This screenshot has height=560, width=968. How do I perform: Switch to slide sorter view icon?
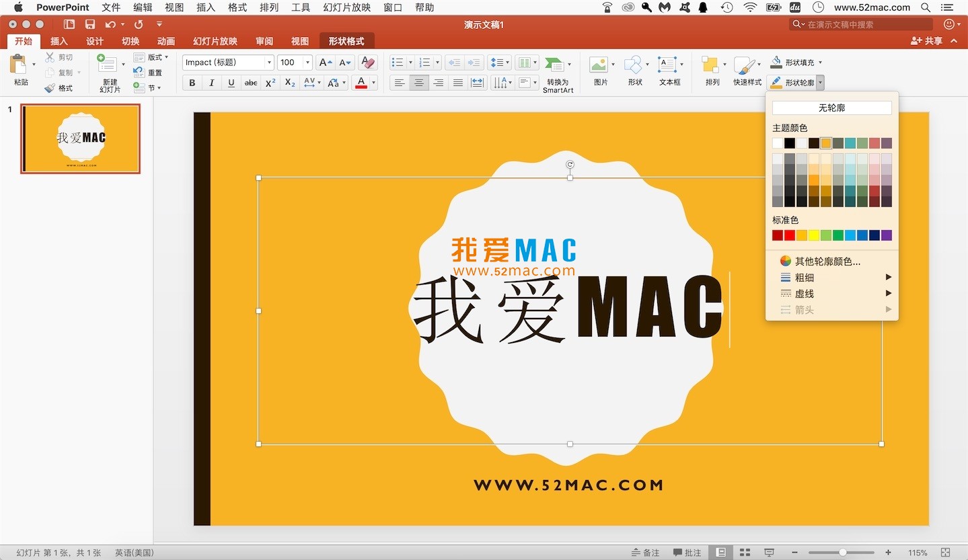(x=745, y=553)
